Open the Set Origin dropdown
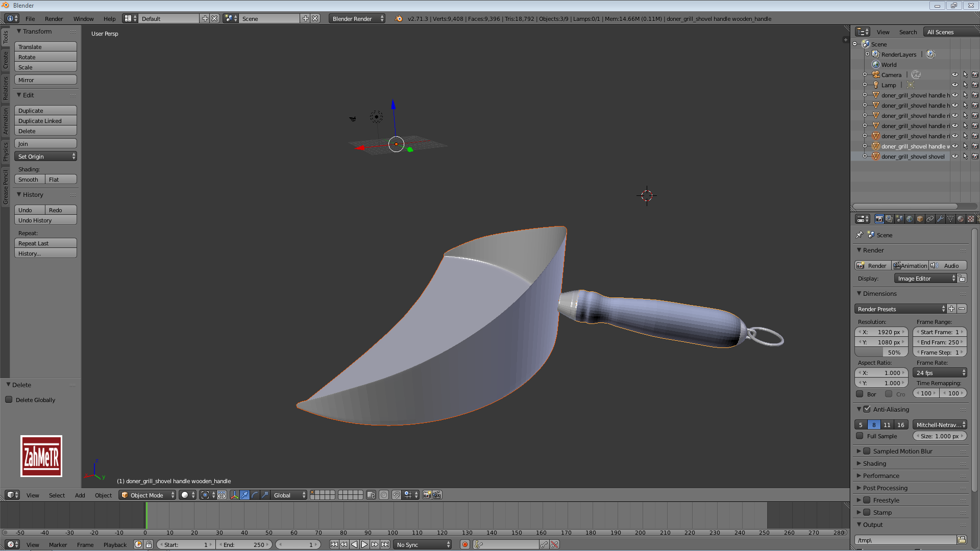Screen dimensions: 980x551 pos(45,157)
